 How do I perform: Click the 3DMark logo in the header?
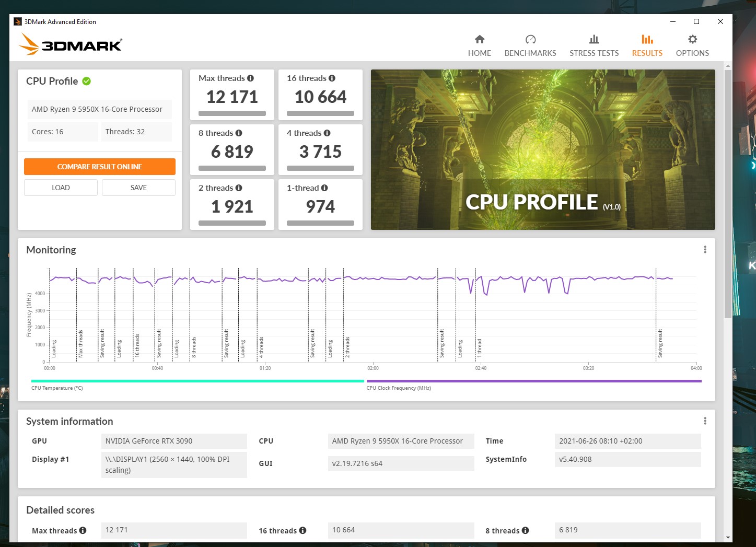click(71, 44)
